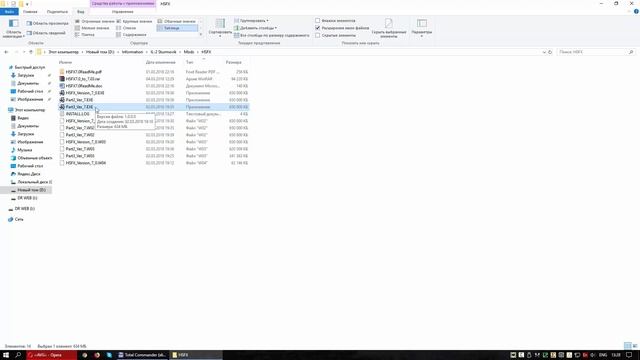Open Быстрый доступ in navigation pane
Viewport: 640px width, 360px height.
29,67
